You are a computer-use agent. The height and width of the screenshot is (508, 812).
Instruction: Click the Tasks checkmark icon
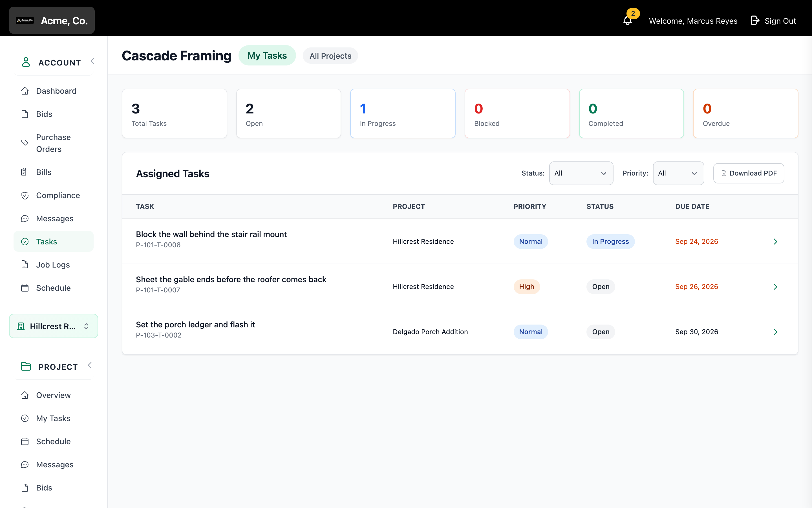(x=25, y=242)
